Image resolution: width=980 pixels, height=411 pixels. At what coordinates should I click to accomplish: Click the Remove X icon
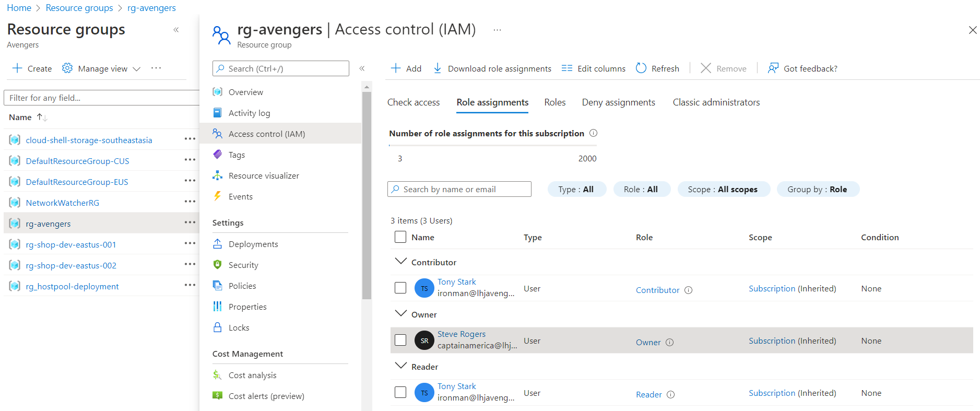pos(706,68)
